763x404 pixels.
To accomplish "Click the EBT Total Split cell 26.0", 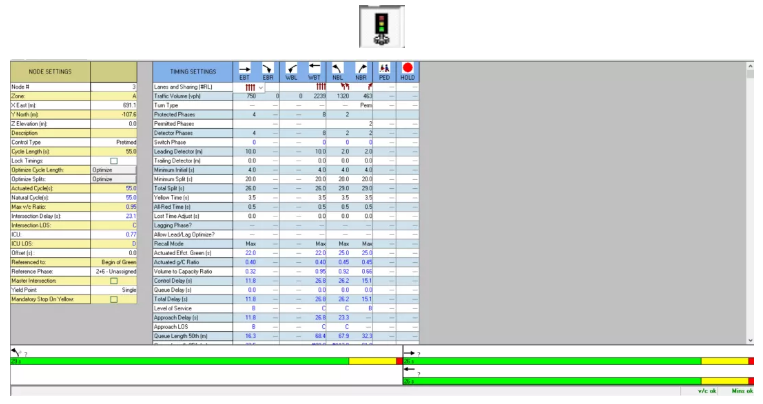I will coord(245,188).
